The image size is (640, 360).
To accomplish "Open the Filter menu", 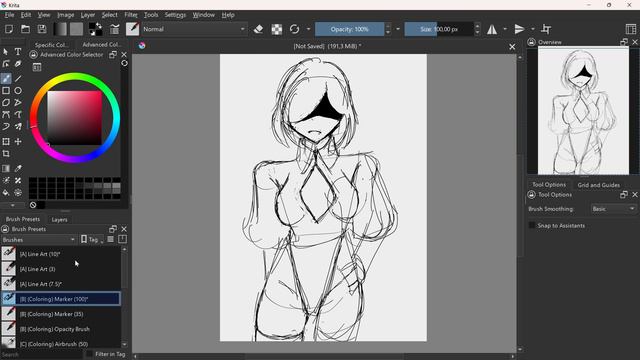I will [131, 15].
